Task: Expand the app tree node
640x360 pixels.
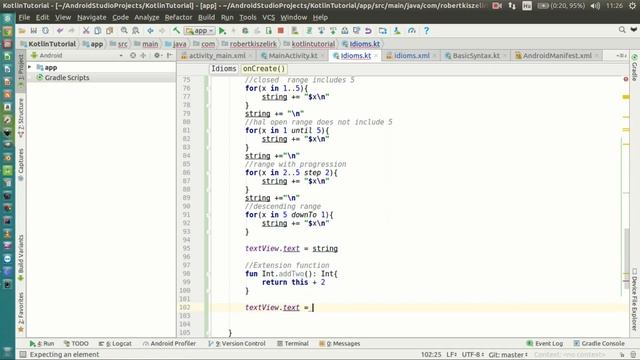Action: [30, 67]
